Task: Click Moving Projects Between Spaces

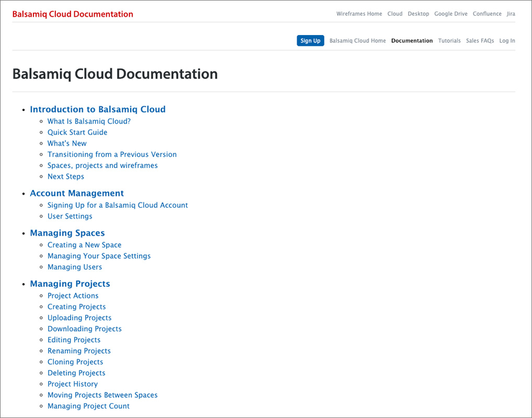Action: point(102,395)
